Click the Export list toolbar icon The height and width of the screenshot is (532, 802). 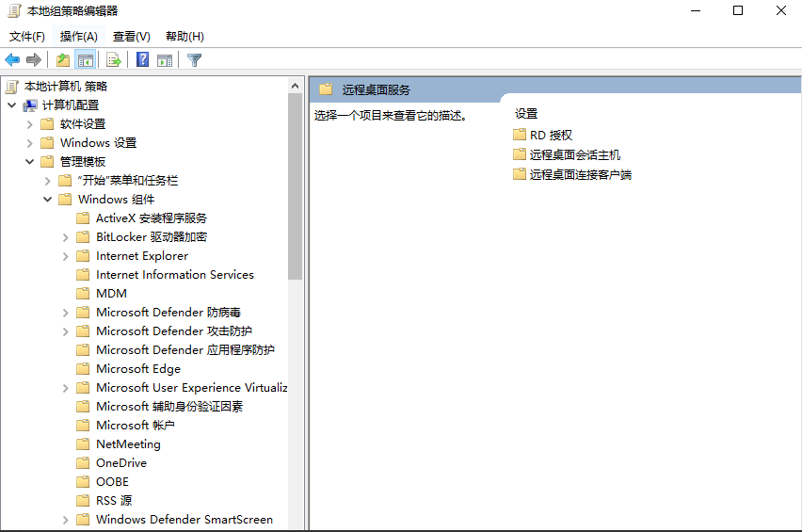(114, 60)
